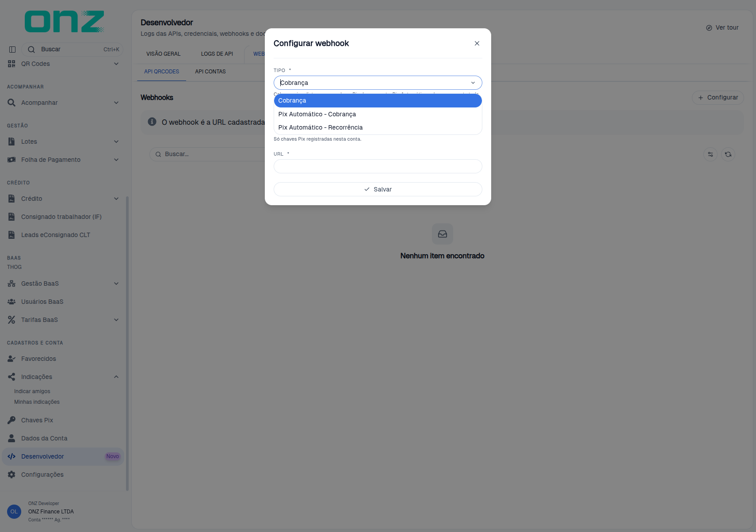Save the webhook with Salvar button
This screenshot has height=532, width=756.
378,189
